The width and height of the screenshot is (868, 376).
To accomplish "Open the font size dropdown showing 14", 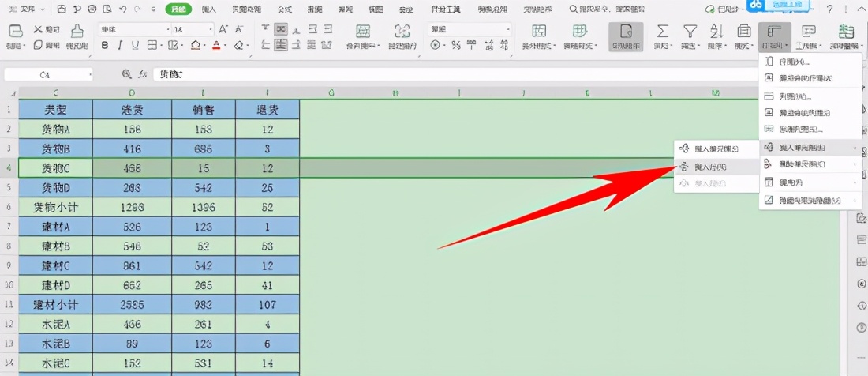I will (211, 29).
